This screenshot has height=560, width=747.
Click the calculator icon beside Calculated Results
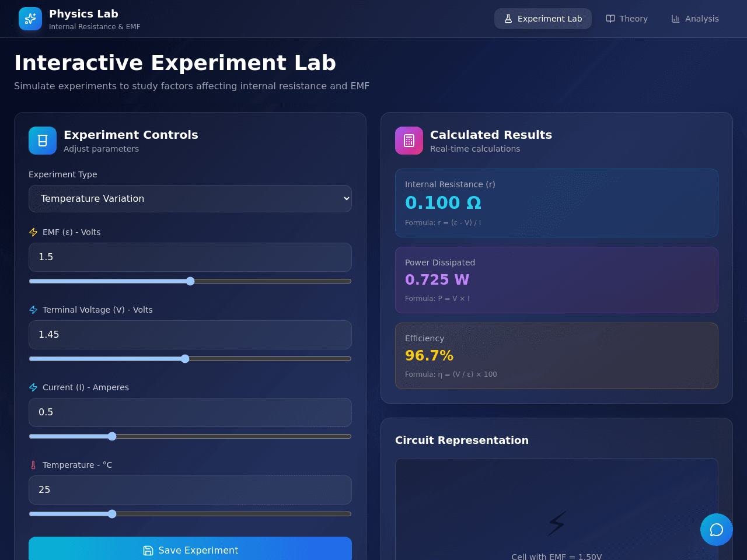point(409,141)
